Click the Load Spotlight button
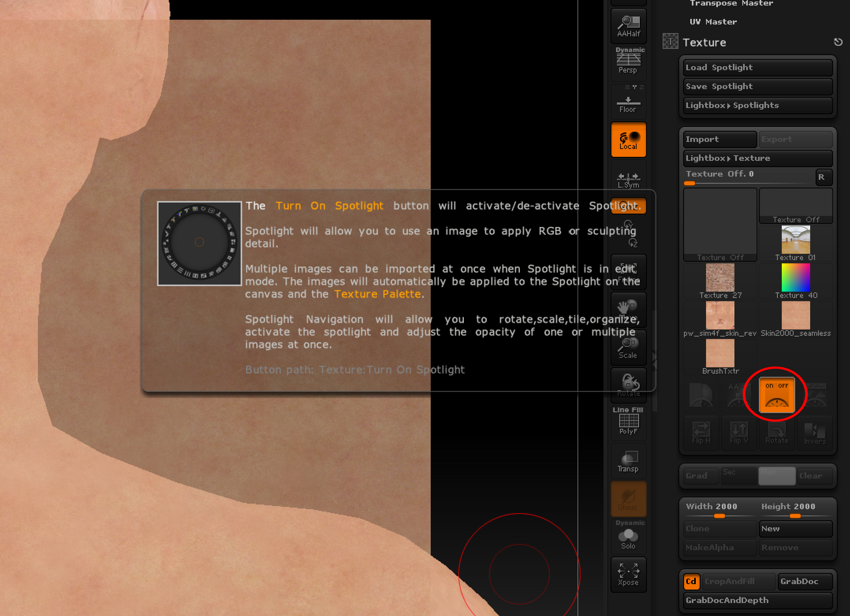Image resolution: width=850 pixels, height=616 pixels. tap(757, 67)
